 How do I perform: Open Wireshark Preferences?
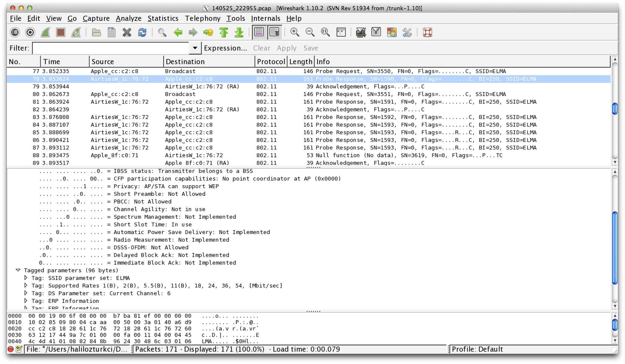407,32
